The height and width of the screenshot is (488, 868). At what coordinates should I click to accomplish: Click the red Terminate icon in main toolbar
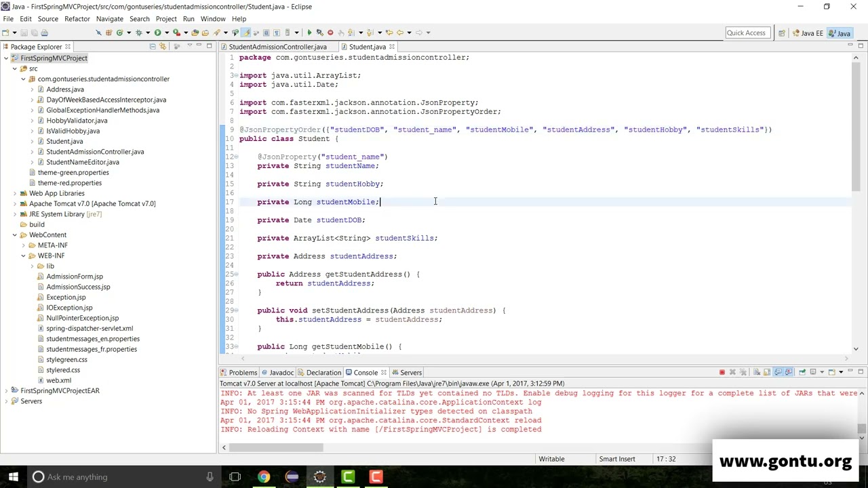[330, 33]
